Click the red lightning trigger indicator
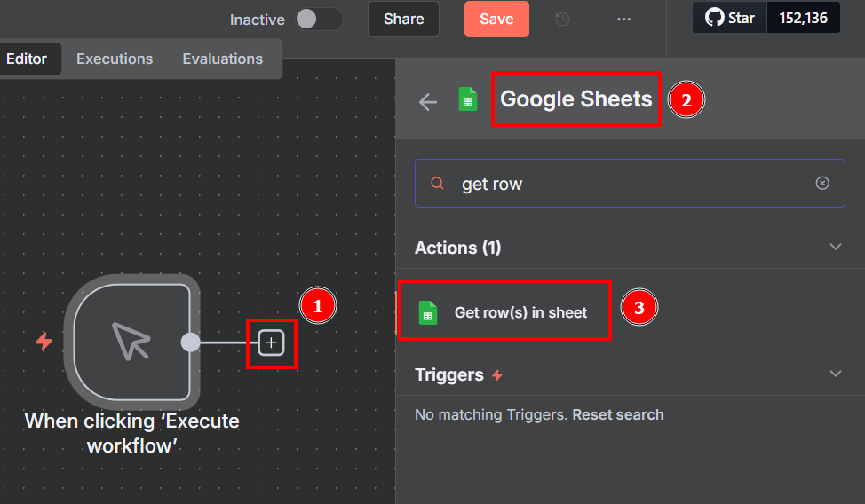 coord(44,342)
